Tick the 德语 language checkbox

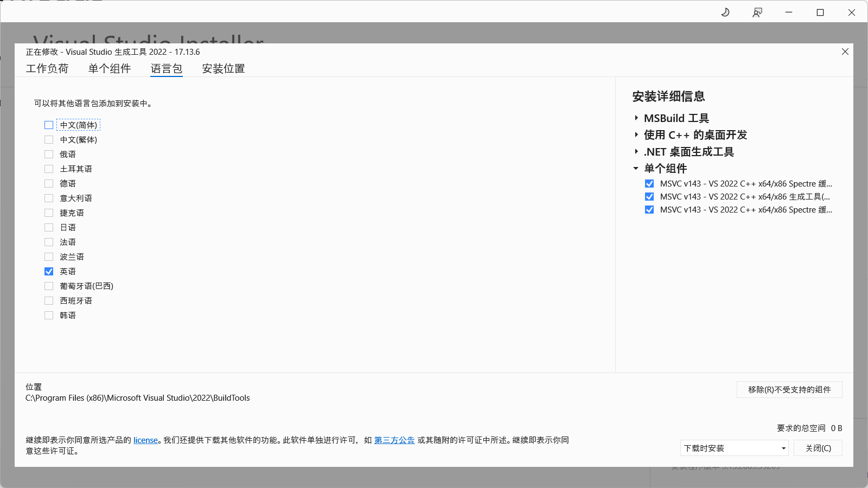(x=49, y=184)
